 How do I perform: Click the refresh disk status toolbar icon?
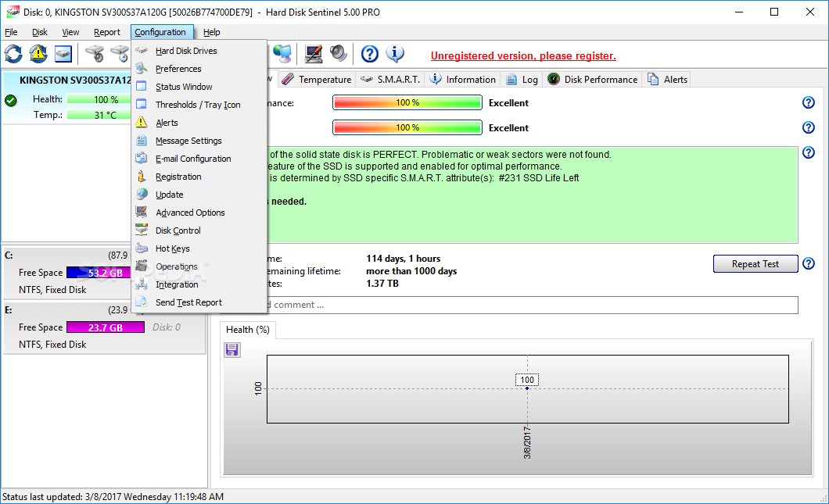14,54
